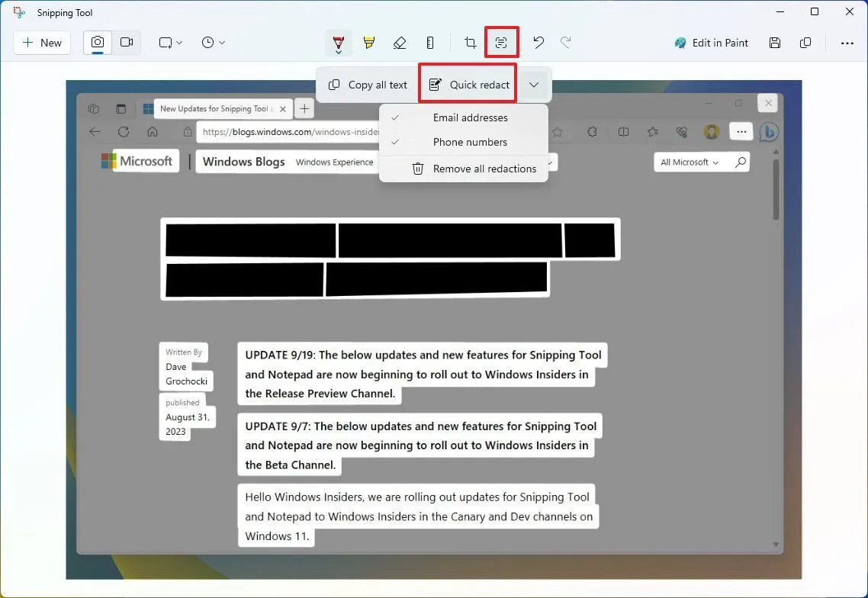
Task: Click the 'UPDATE 9/19' paragraph text
Action: pos(423,375)
